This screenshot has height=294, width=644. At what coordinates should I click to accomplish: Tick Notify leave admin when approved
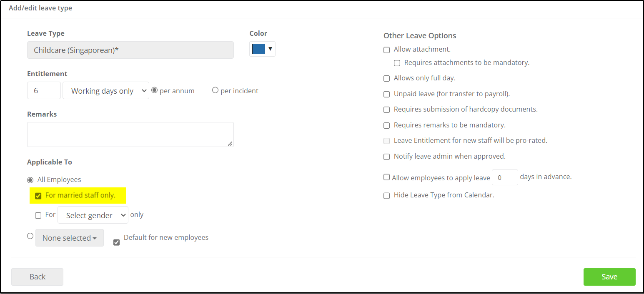[387, 157]
